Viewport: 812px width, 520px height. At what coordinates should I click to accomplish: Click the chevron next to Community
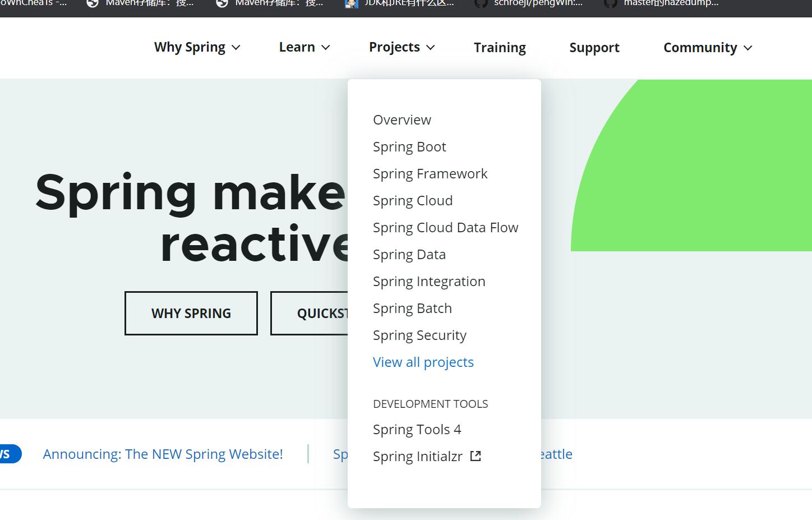748,48
